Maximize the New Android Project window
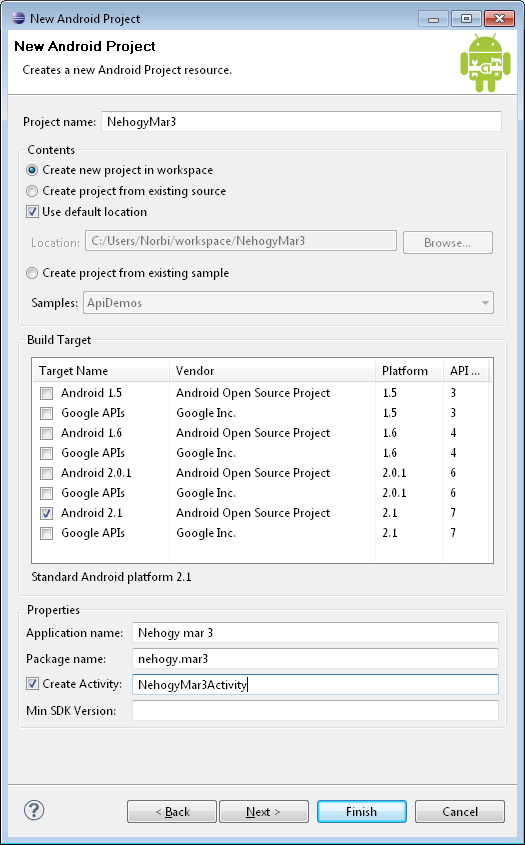The image size is (525, 845). coord(466,19)
